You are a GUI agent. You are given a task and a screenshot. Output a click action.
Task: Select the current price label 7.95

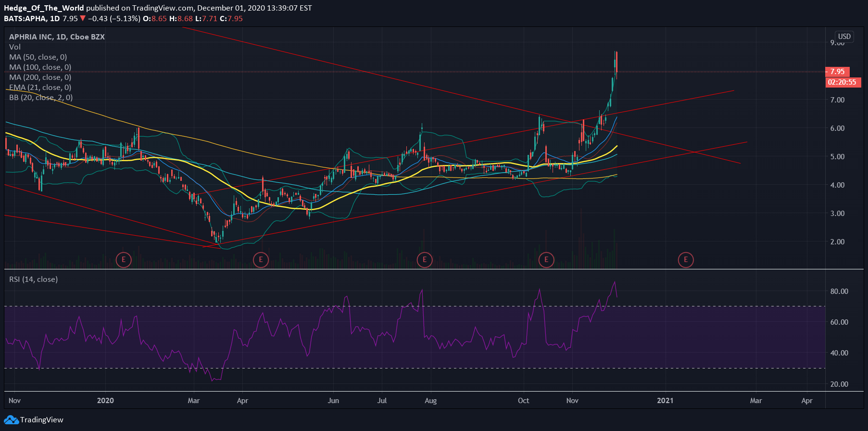click(837, 72)
